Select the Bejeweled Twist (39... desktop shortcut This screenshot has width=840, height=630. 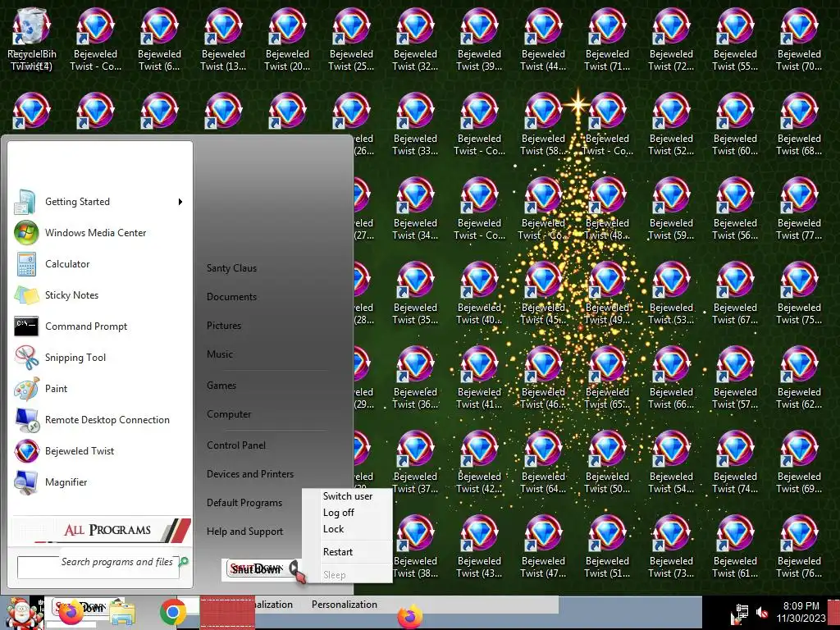(479, 39)
